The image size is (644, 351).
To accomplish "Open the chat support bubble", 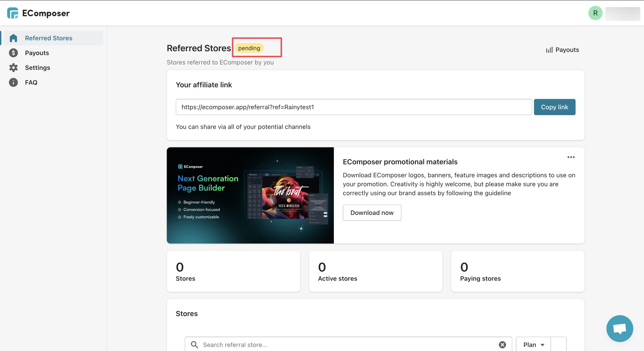I will (x=619, y=328).
